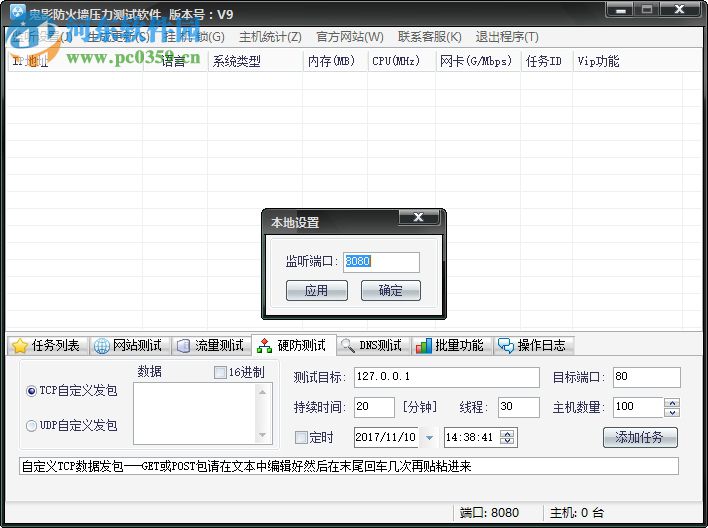Click the 监听端口 input field
The image size is (708, 528).
[x=381, y=262]
